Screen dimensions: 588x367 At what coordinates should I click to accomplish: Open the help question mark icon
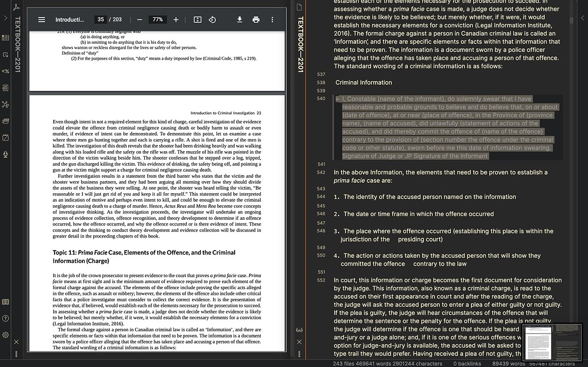[5, 318]
